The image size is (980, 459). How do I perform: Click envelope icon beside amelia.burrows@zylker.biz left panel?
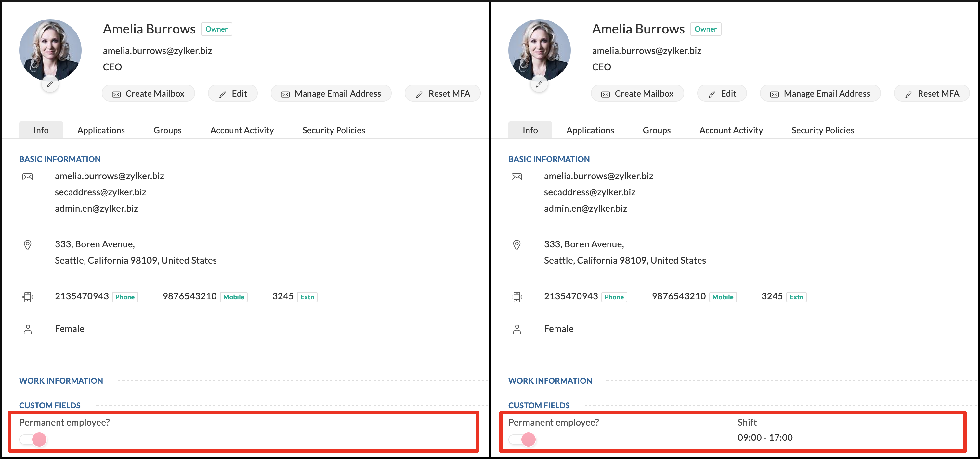(28, 177)
